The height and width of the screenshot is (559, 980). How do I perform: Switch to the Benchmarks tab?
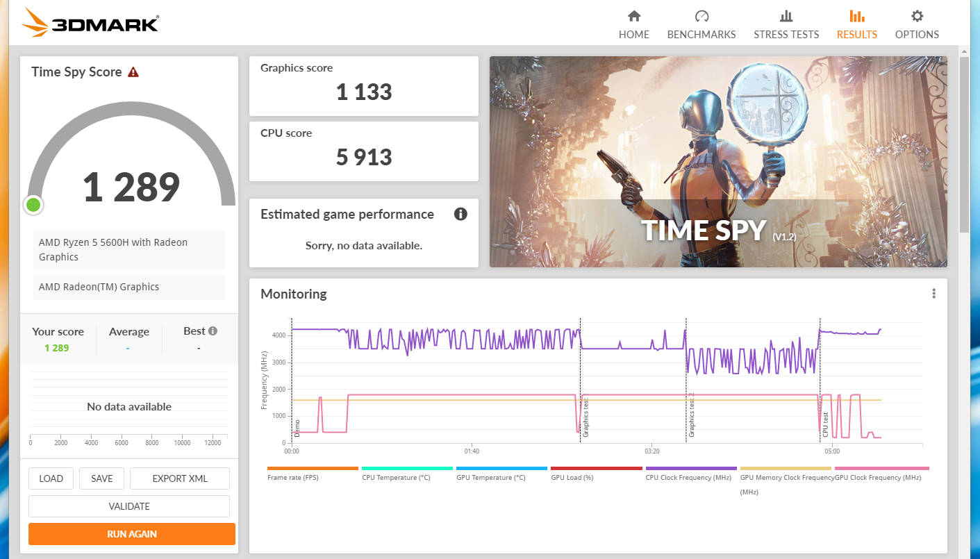click(701, 24)
